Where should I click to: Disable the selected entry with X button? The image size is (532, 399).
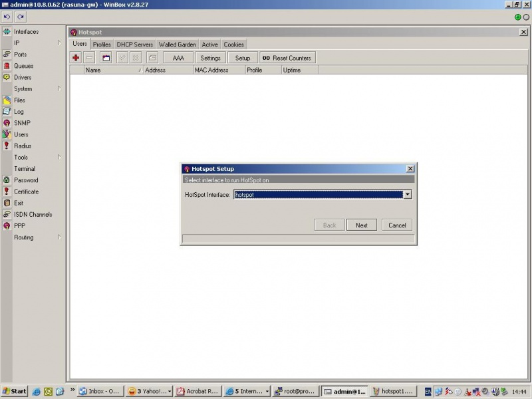coord(136,57)
